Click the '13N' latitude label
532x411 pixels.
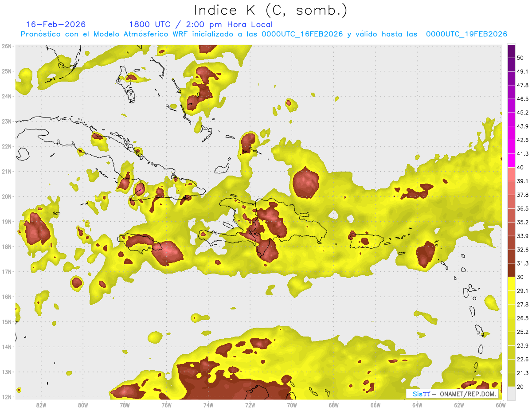click(x=7, y=372)
